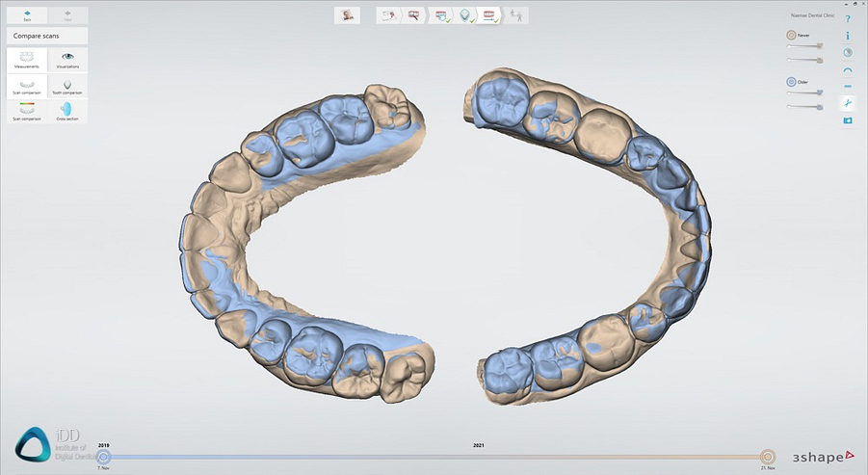Open the final patient handover workflow step
868x475 pixels.
[x=517, y=15]
